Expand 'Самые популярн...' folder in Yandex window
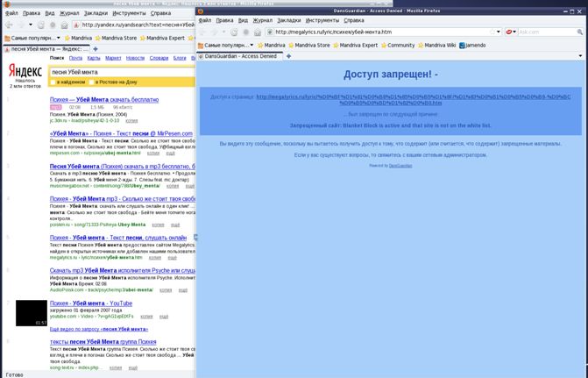 point(32,39)
